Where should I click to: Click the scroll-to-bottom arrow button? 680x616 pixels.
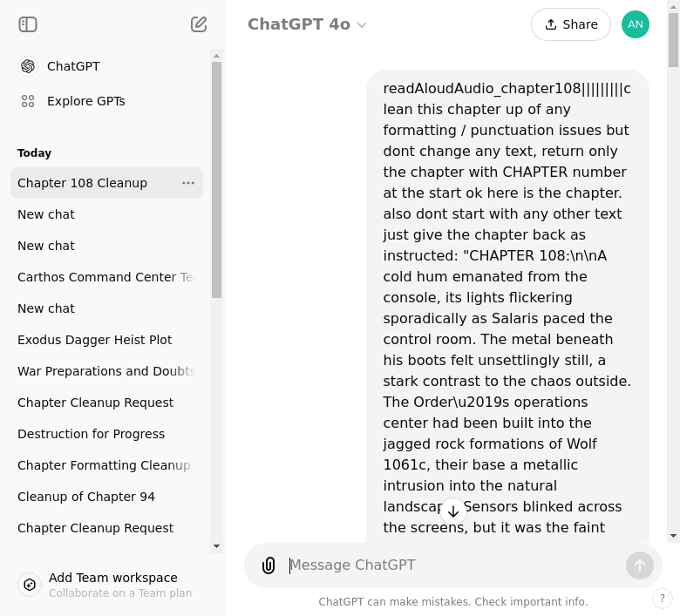pyautogui.click(x=453, y=511)
